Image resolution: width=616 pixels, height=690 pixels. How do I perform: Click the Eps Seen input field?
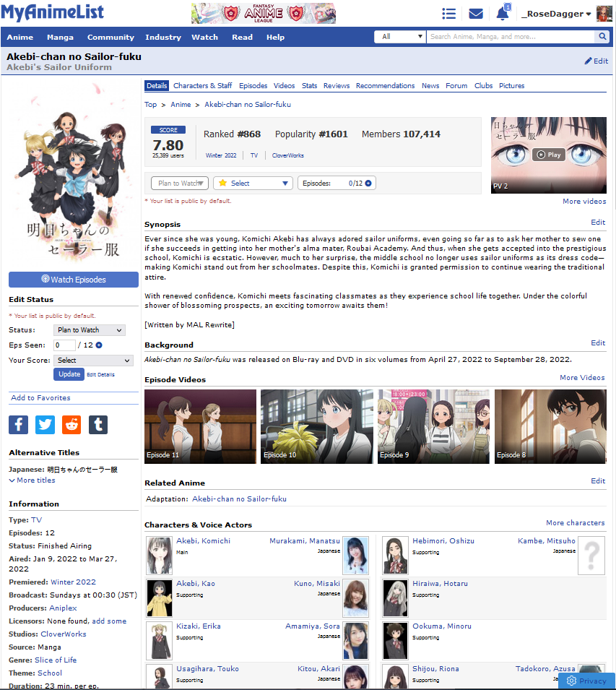pos(64,345)
